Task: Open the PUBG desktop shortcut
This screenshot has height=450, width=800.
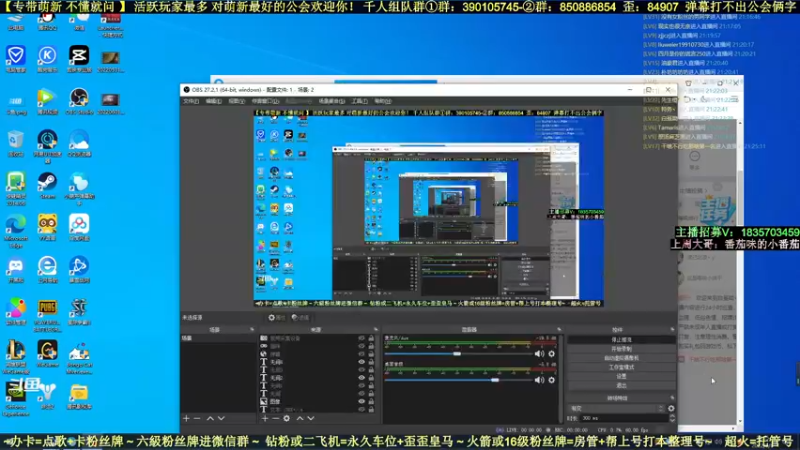Action: (47, 315)
